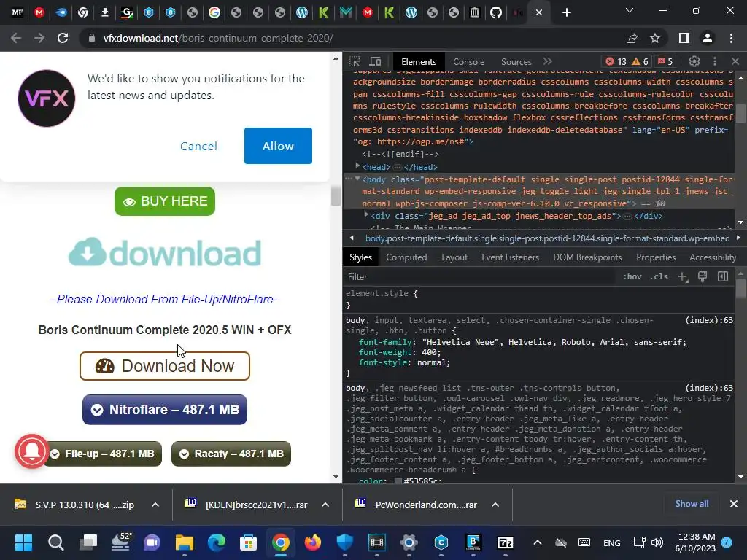The height and width of the screenshot is (560, 747).
Task: Open Windows Start menu
Action: (x=23, y=542)
